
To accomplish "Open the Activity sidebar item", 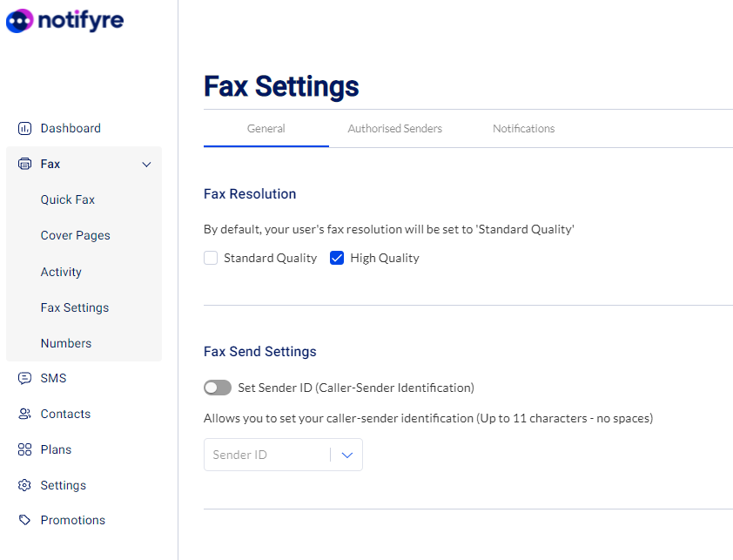I will click(x=61, y=272).
